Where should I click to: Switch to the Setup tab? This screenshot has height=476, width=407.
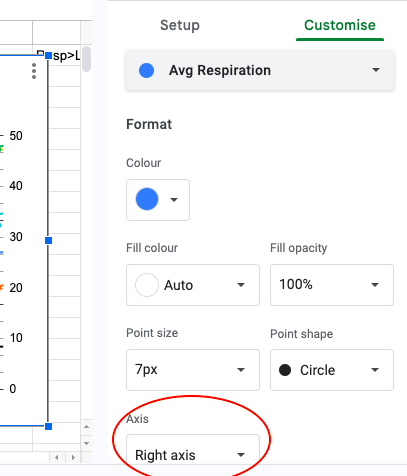[180, 25]
